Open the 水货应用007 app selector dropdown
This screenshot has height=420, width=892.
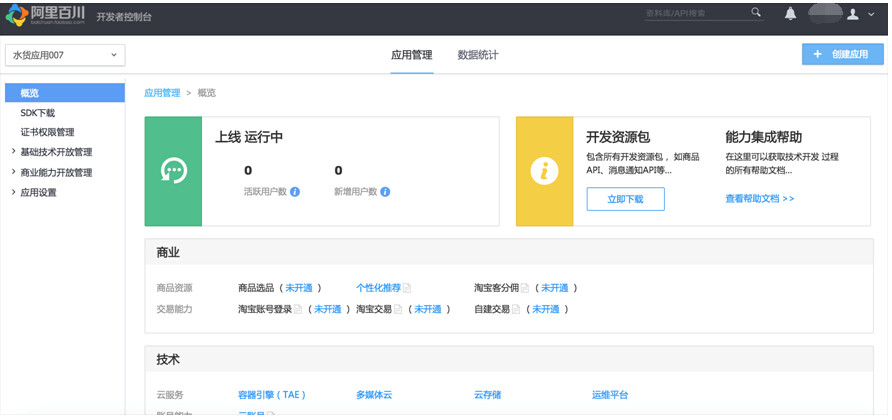[65, 55]
